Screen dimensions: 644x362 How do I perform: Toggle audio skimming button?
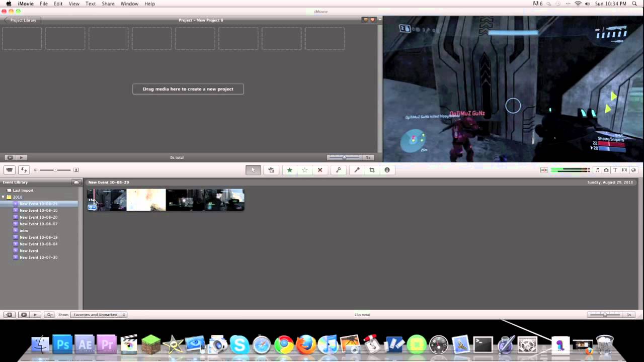[544, 170]
